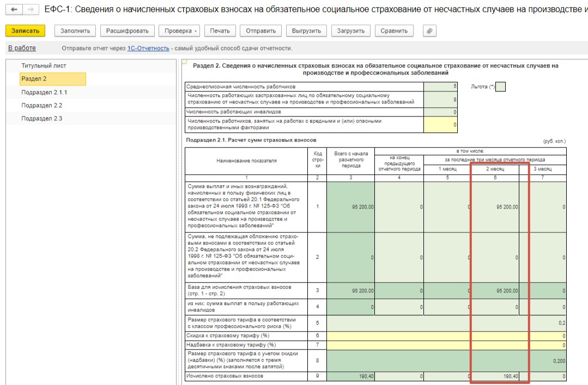The height and width of the screenshot is (385, 588).
Task: Click the на конец предыдущего отчетного периода header
Action: tap(399, 163)
